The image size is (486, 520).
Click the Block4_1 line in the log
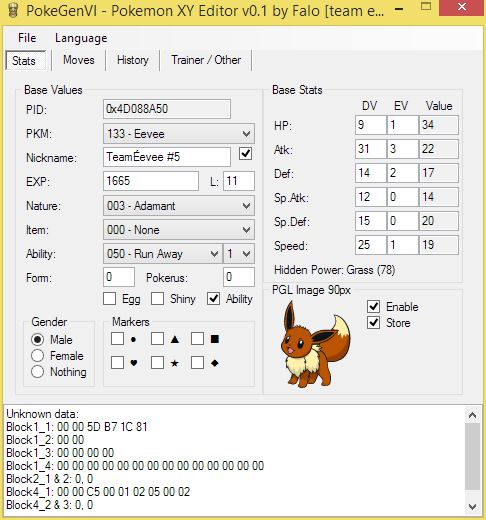(98, 492)
